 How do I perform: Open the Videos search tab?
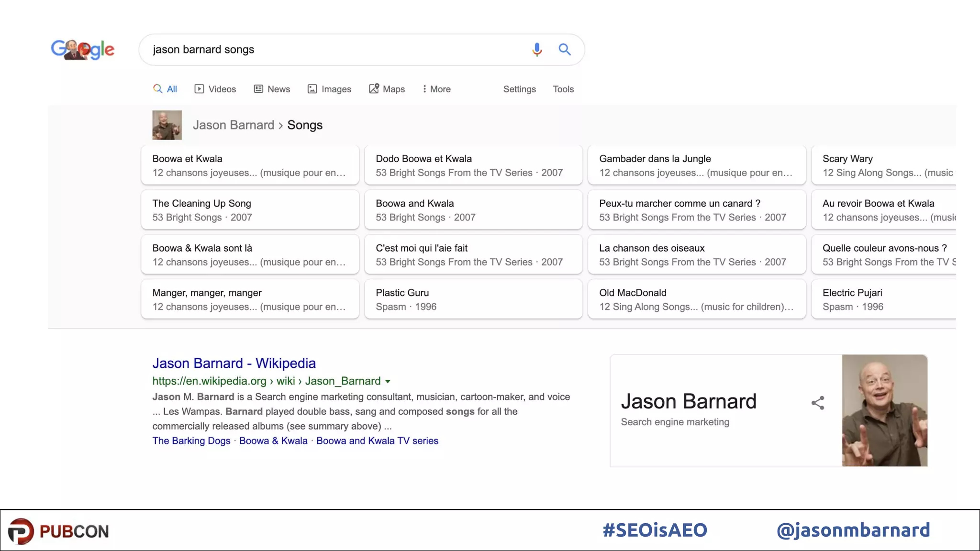[215, 89]
